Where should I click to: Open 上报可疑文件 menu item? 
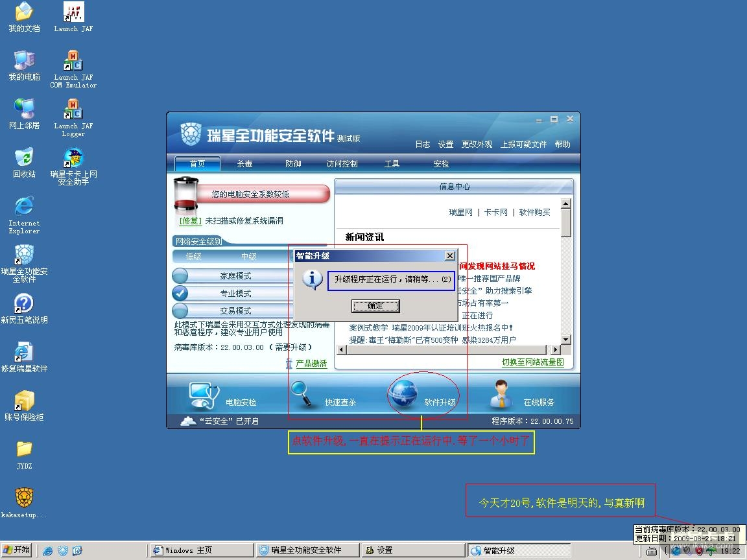523,145
